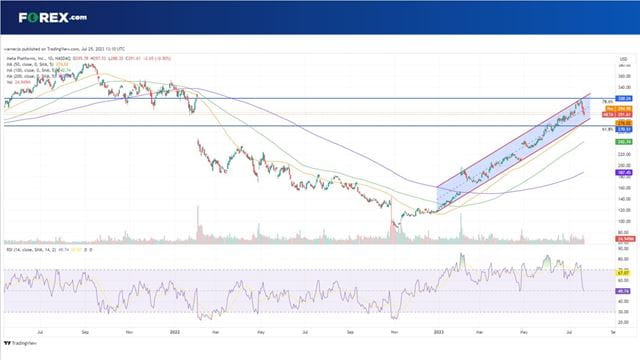Click the yellow 67.07 RSI average tag
640x360 pixels.
[624, 272]
